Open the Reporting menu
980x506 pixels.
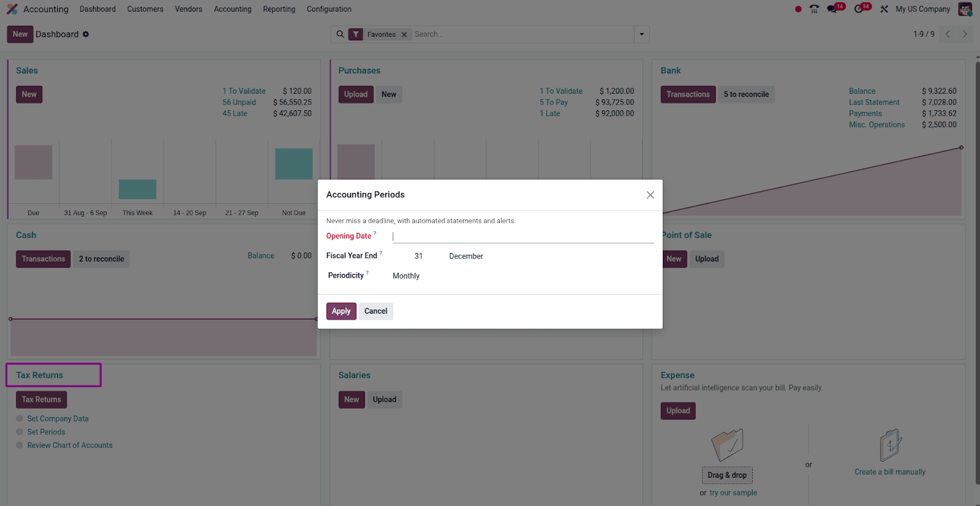279,9
